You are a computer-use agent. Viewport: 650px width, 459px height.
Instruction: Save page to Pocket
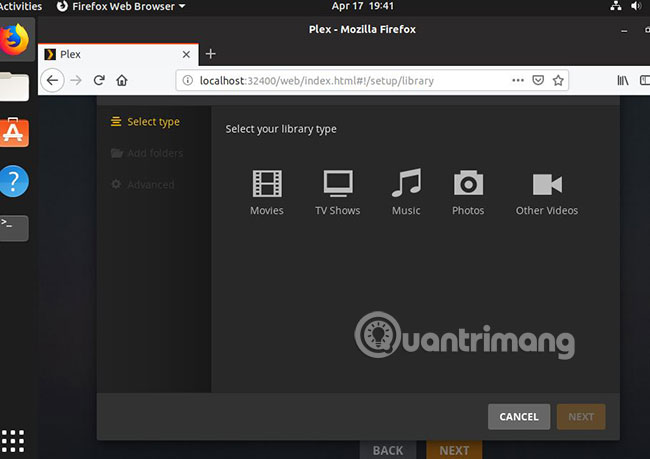coord(538,80)
